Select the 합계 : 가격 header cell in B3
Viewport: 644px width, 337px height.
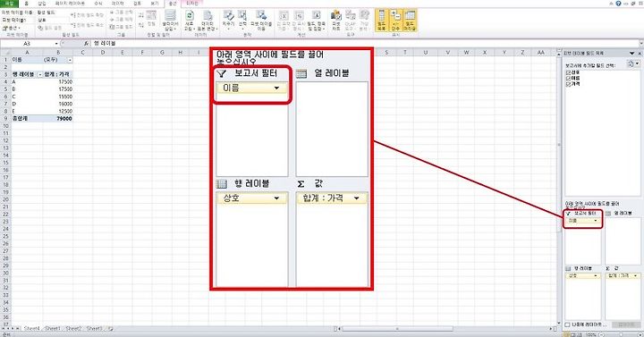(x=57, y=75)
